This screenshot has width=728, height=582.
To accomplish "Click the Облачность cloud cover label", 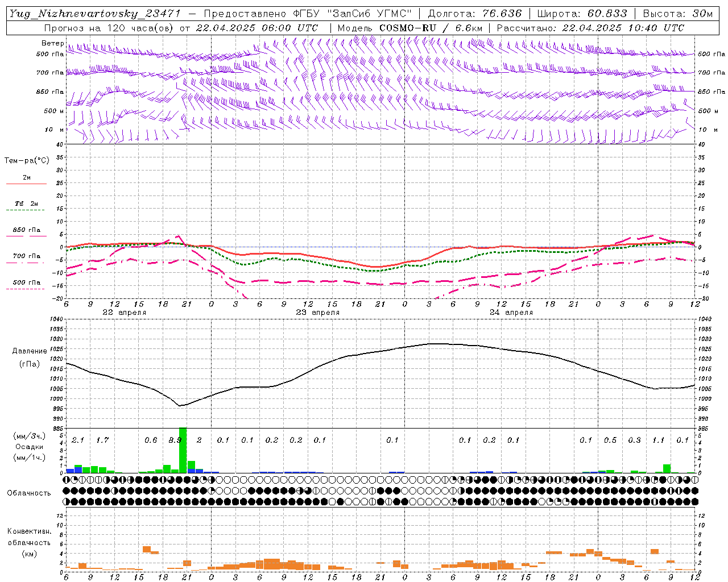I will (29, 493).
